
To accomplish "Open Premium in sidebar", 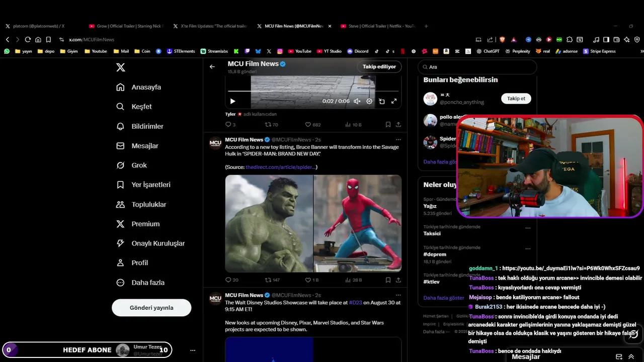I will coord(138,224).
